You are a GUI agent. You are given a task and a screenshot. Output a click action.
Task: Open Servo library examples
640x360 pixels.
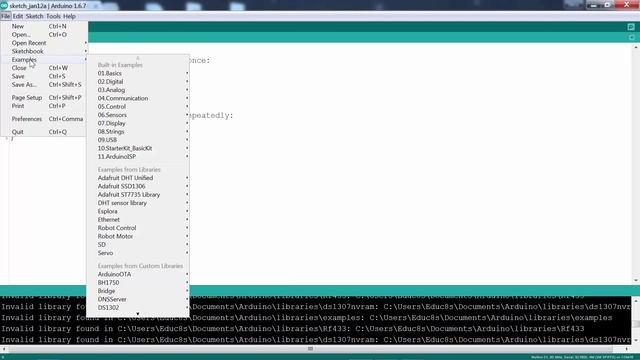coord(138,253)
